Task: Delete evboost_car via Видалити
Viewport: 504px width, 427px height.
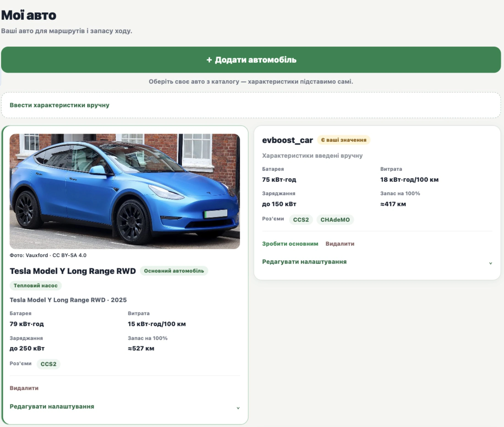Action: click(x=340, y=244)
